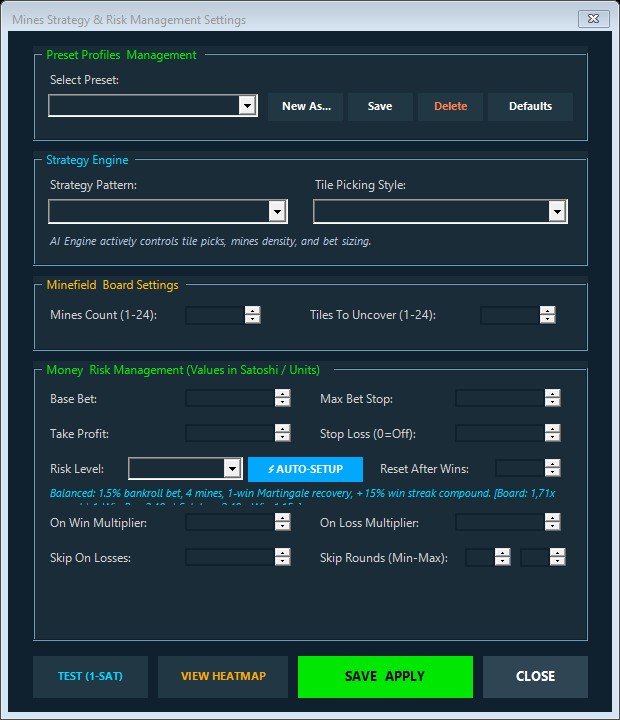Viewport: 620px width, 720px height.
Task: Increase the Max Bet Stop value
Action: 552,394
